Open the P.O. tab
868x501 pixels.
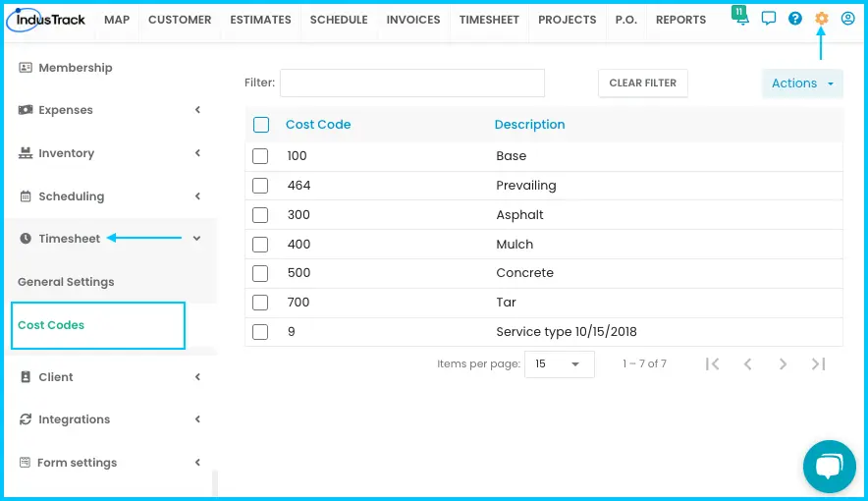(626, 20)
